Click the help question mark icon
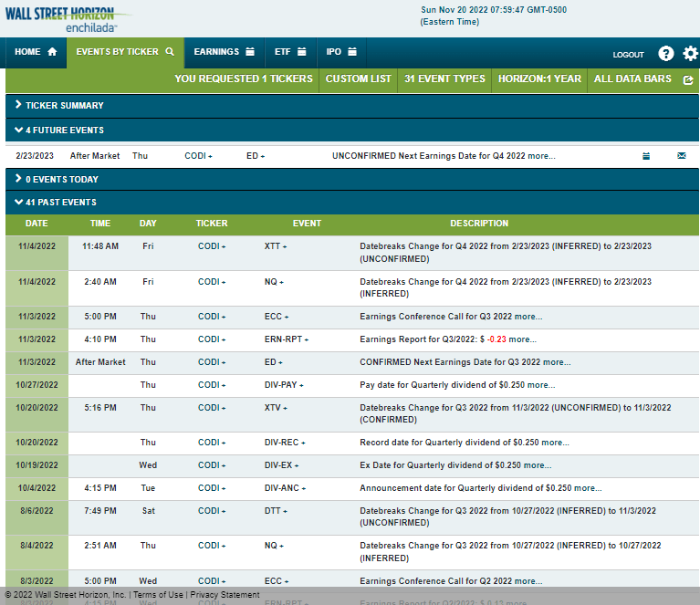This screenshot has width=700, height=605. (x=665, y=54)
